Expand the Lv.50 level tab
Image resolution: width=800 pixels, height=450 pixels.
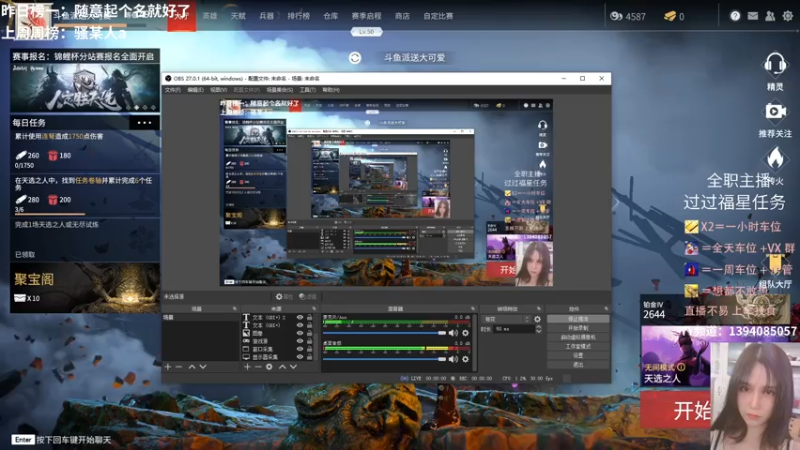[x=366, y=32]
